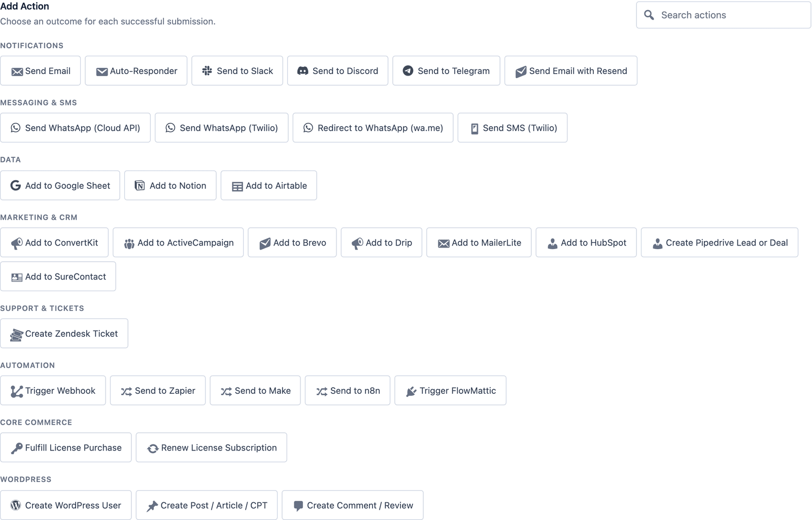Click the Add Action title
The width and height of the screenshot is (812, 520).
tap(25, 6)
